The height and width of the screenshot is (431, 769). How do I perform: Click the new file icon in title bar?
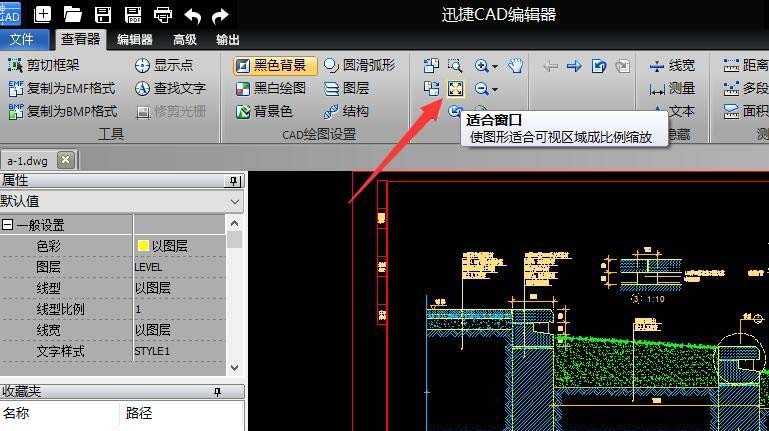point(43,14)
